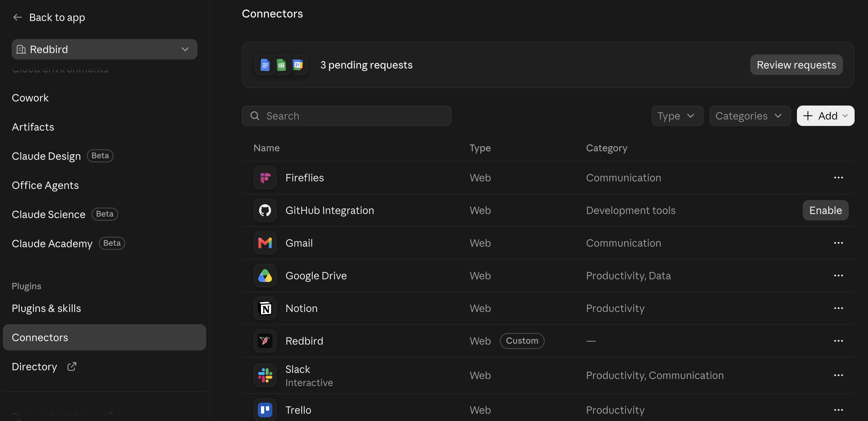Viewport: 868px width, 421px height.
Task: Click the Redbird connector logo icon
Action: [x=265, y=341]
